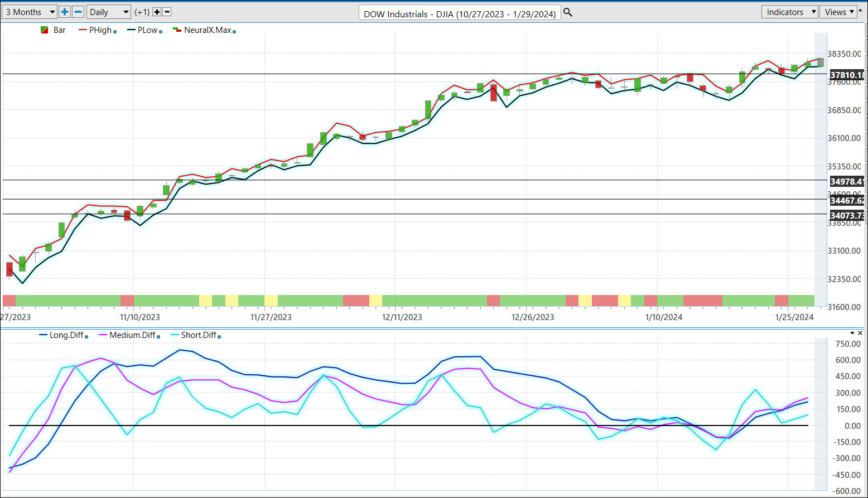Click the 12/11/2023 date axis label
The image size is (868, 498).
(402, 317)
